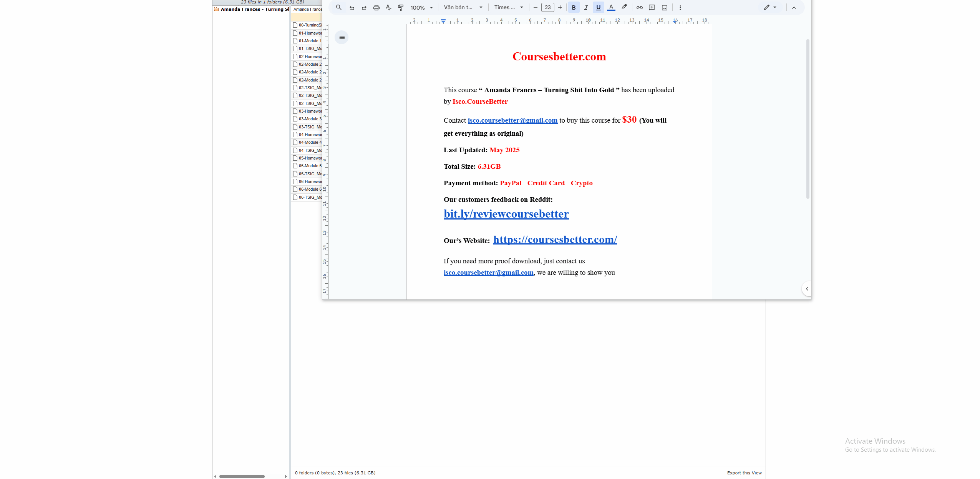Open the three-dot more options menu
The height and width of the screenshot is (479, 980).
[680, 8]
